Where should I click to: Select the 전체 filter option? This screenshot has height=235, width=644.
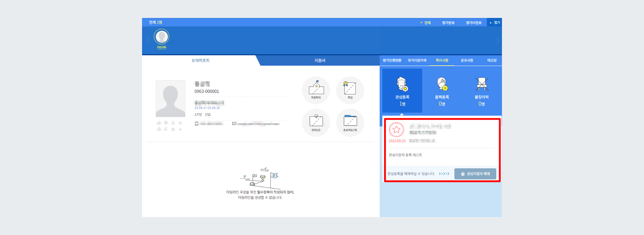coord(425,23)
